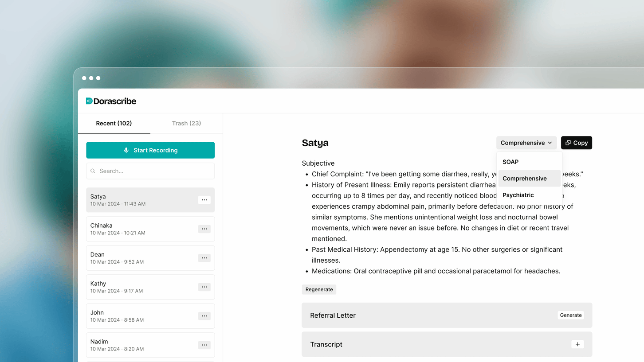Switch to the Trash (23) tab
This screenshot has width=644, height=362.
[186, 123]
